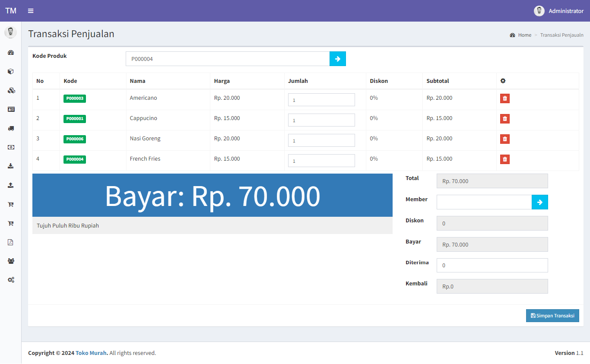Click the Simpan Transaksi button

[552, 316]
